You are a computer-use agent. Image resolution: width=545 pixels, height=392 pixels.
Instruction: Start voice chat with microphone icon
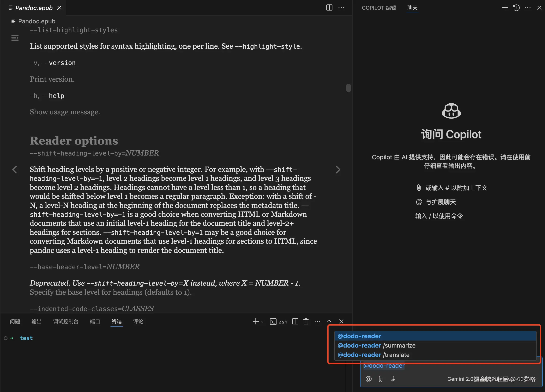tap(393, 379)
